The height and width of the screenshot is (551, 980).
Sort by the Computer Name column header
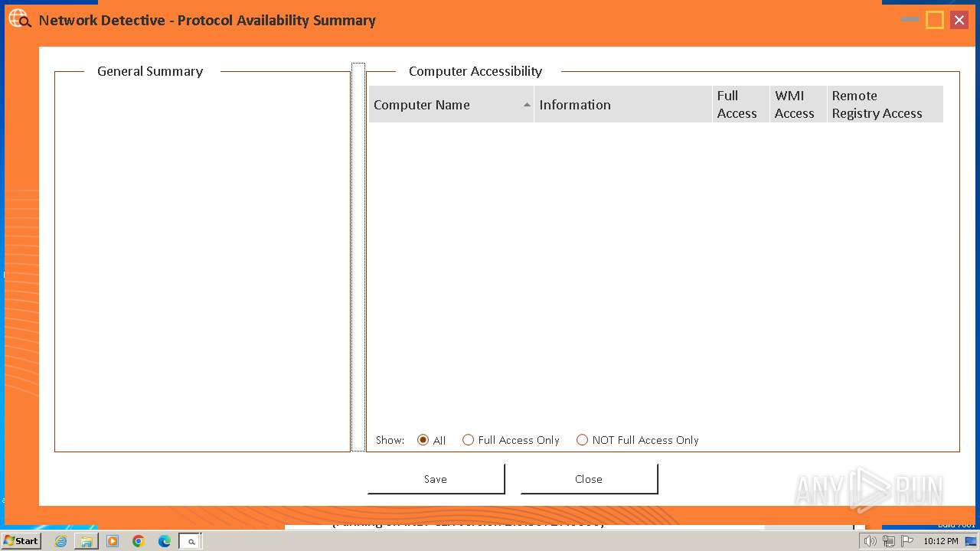pos(451,105)
